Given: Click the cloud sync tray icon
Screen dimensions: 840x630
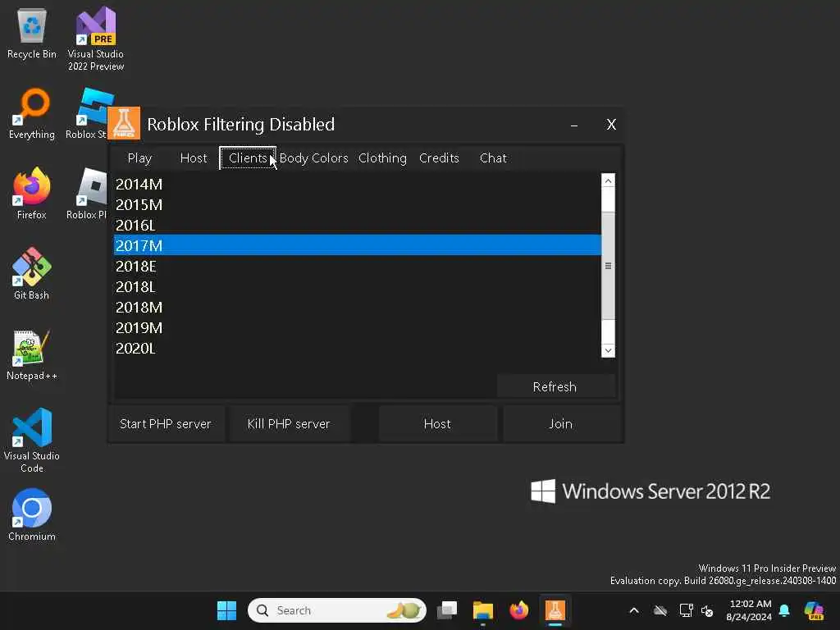Looking at the screenshot, I should coord(660,610).
